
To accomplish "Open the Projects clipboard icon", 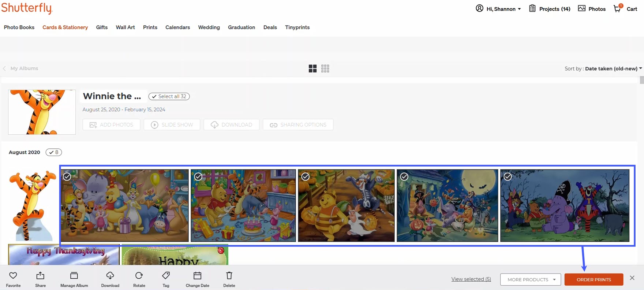I will pos(532,8).
